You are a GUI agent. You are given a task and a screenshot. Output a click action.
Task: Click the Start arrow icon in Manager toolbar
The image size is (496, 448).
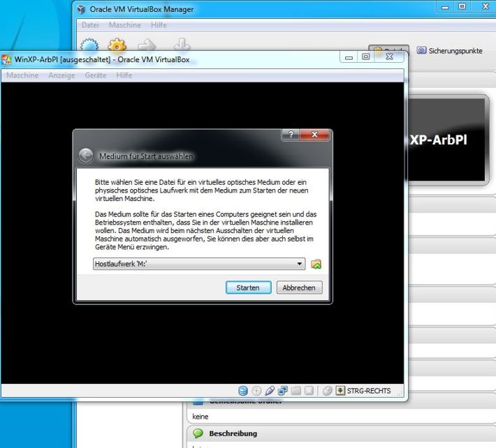147,45
